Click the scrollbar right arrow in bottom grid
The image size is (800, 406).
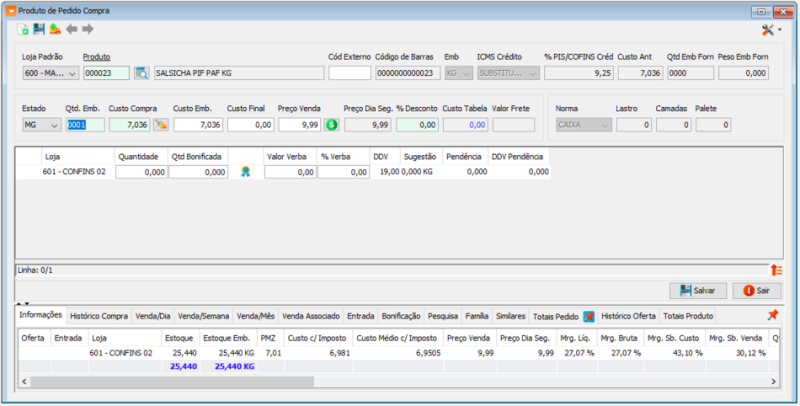(773, 382)
